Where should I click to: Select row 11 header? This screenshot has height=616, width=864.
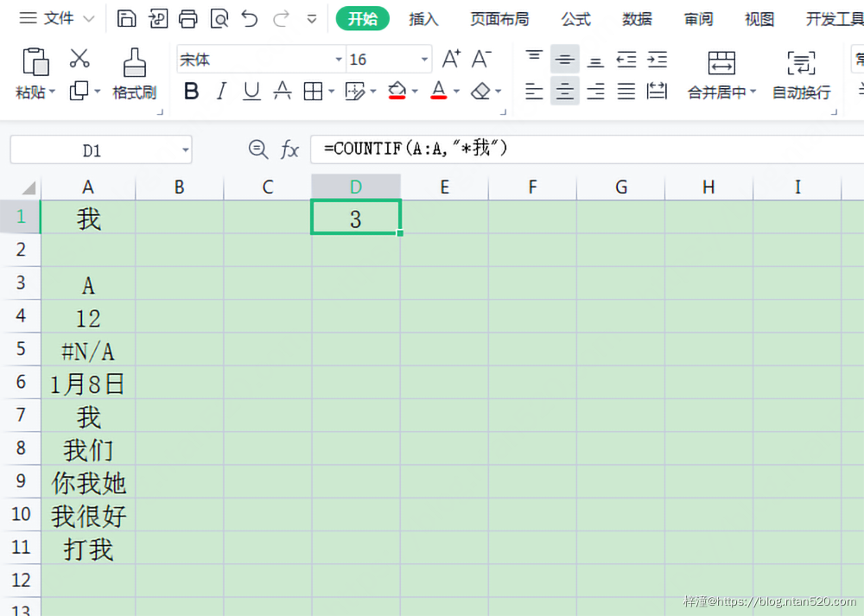pos(21,547)
